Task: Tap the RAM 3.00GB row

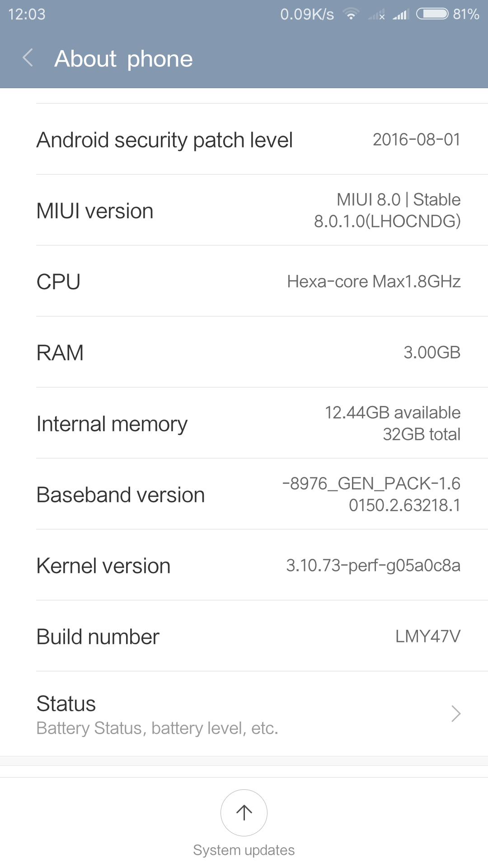Action: pos(244,352)
